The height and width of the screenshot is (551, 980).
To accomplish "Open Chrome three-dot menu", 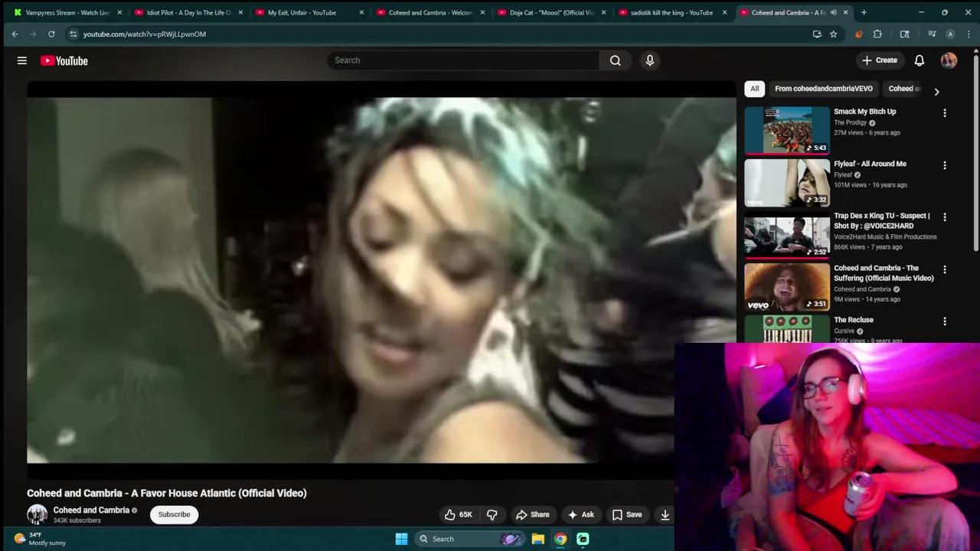I will (967, 34).
